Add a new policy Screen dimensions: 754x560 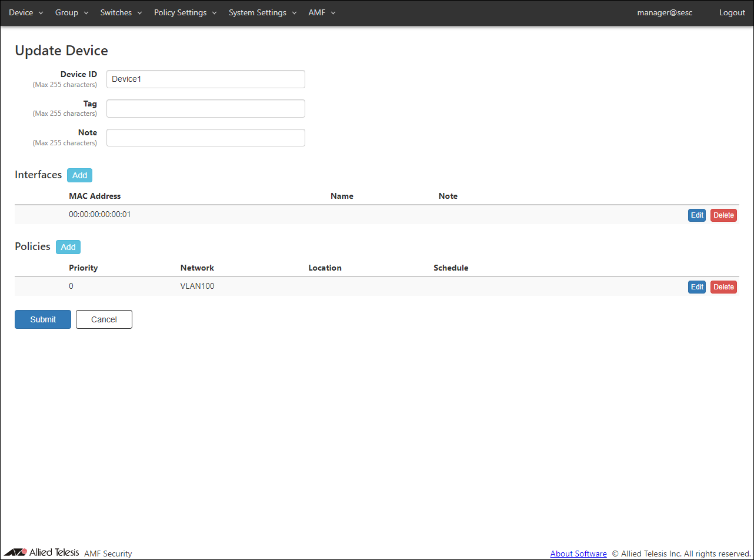[68, 247]
